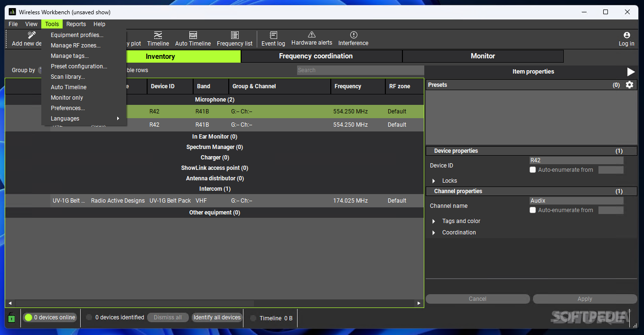The height and width of the screenshot is (335, 644).
Task: Open Presets settings gear icon
Action: [629, 85]
